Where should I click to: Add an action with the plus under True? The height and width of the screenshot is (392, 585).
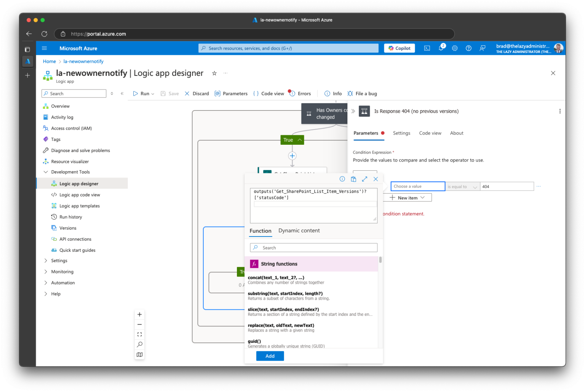pyautogui.click(x=292, y=156)
